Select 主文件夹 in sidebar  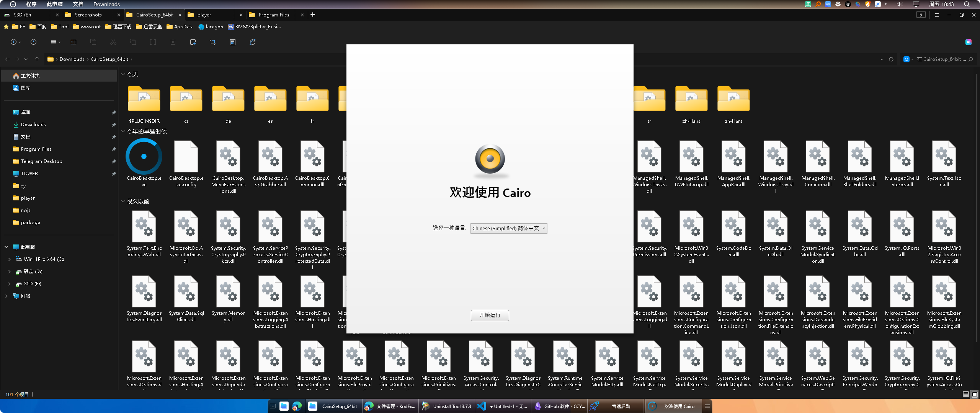tap(59, 76)
